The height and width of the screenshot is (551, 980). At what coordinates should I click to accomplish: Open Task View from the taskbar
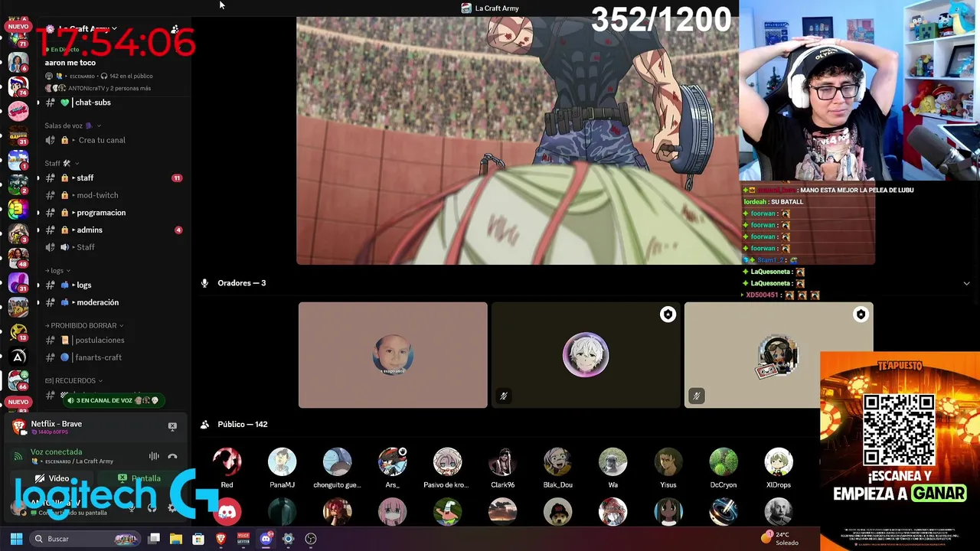pos(153,539)
